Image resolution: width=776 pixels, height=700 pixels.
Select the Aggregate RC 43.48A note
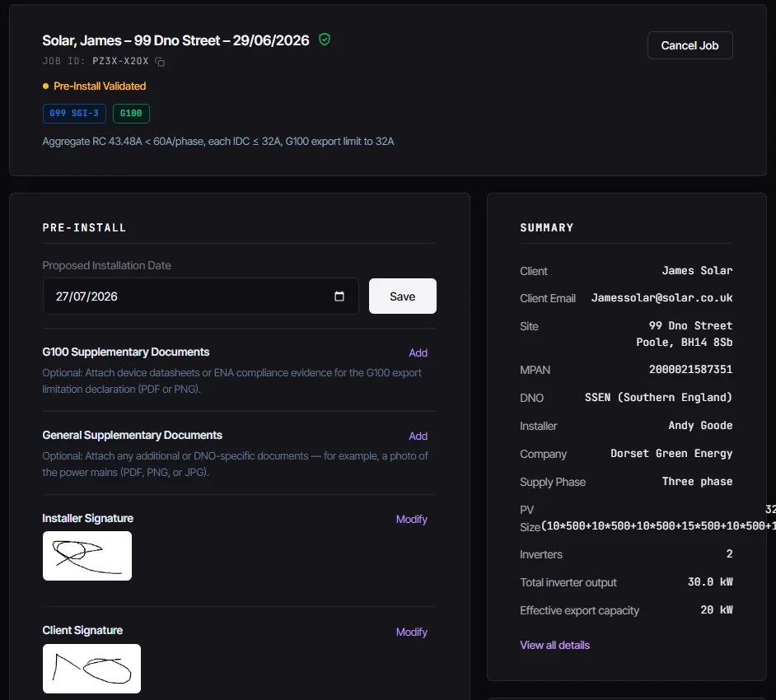tap(218, 142)
